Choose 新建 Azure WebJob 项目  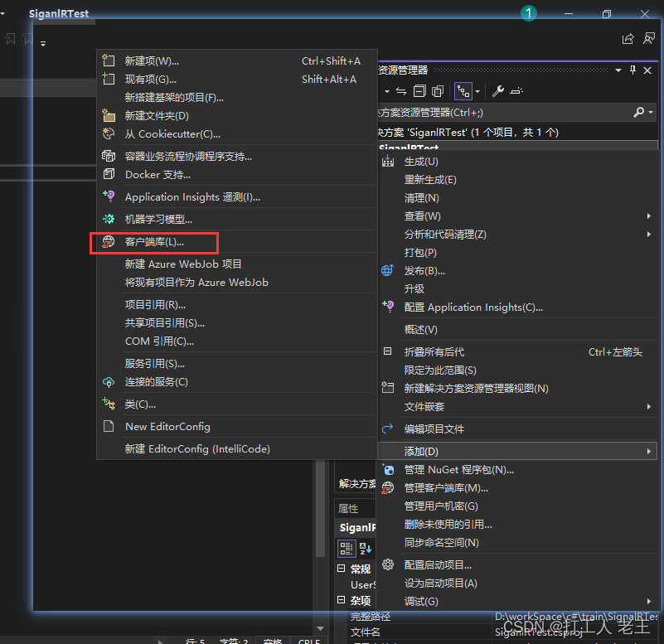(x=237, y=264)
